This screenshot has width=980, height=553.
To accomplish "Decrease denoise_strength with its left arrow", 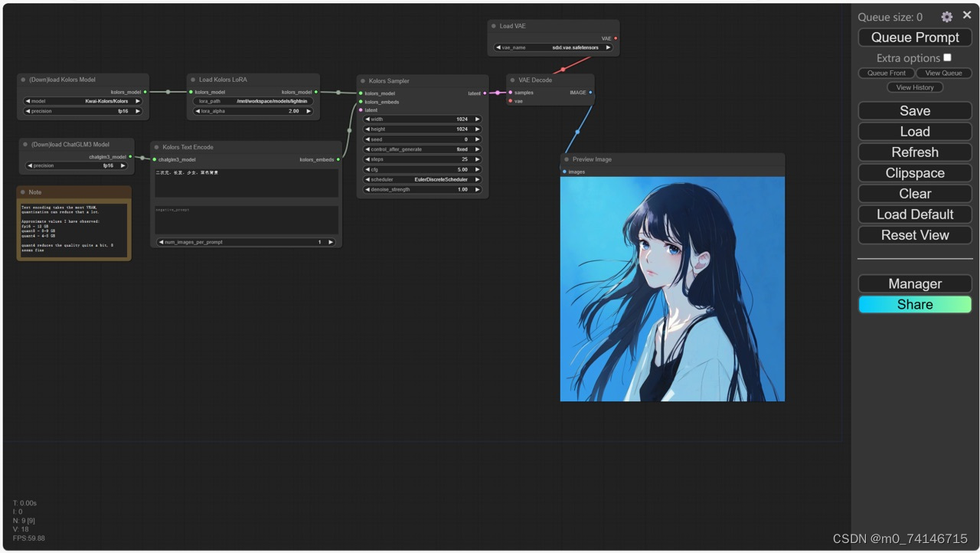I will [367, 189].
